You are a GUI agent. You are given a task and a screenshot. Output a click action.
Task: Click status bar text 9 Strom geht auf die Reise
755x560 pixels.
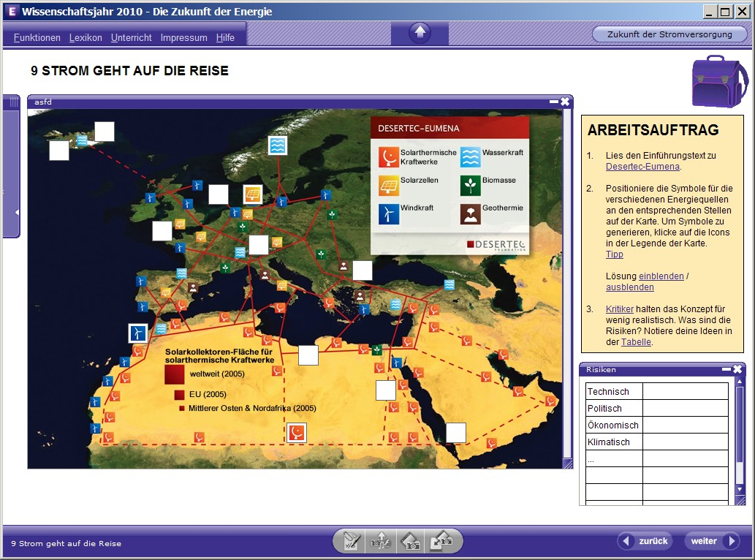coord(66,544)
